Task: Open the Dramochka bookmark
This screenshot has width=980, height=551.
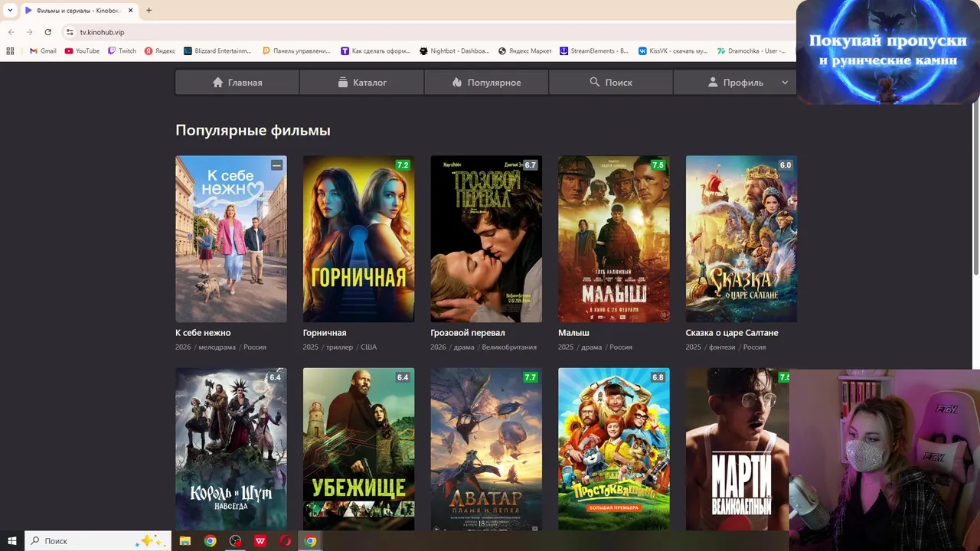Action: click(752, 51)
